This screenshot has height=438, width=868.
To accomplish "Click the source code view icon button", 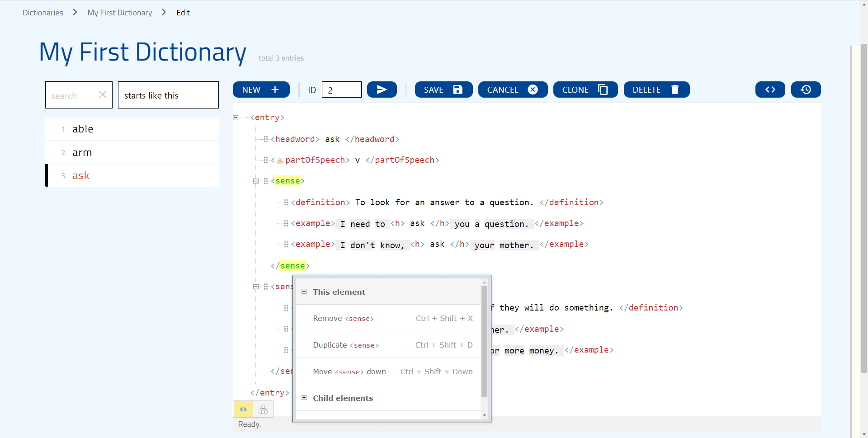I will point(770,89).
